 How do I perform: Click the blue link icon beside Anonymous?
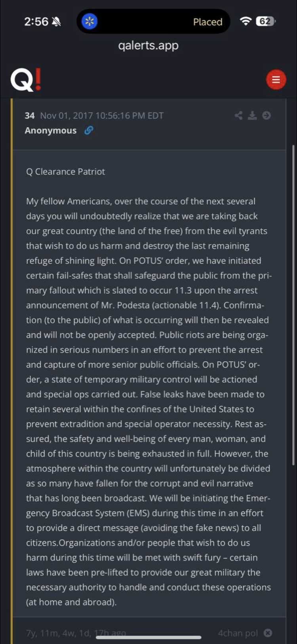tap(89, 130)
